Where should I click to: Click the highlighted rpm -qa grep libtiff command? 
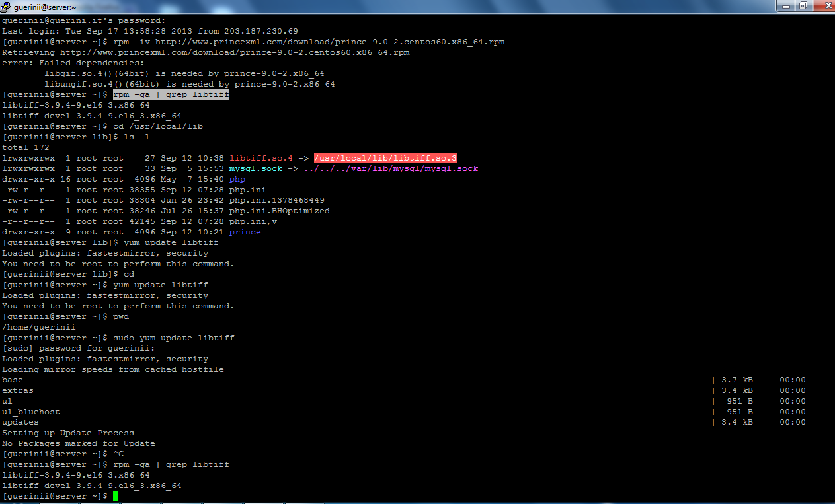pos(171,94)
